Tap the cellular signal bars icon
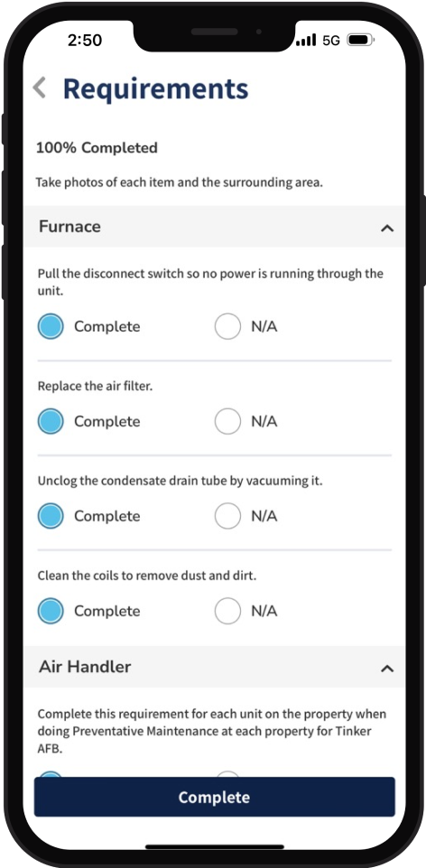Viewport: 426px width, 868px height. tap(307, 40)
